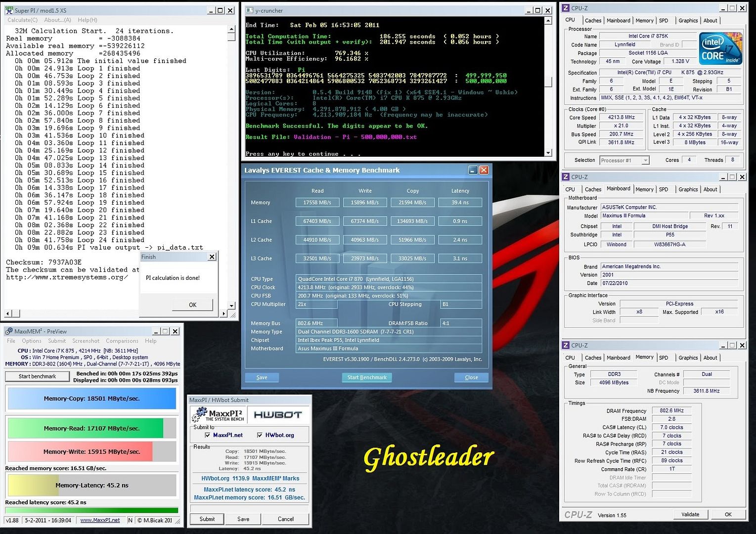Viewport: 756px width, 534px height.
Task: Click HWbot.org 1139.9 MaxxMEM² Marks text
Action: coord(250,478)
